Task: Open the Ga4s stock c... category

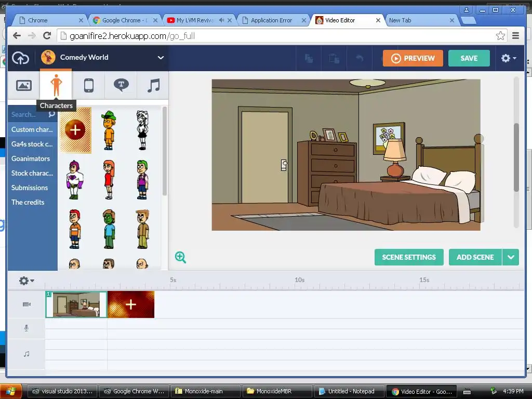Action: pos(32,144)
